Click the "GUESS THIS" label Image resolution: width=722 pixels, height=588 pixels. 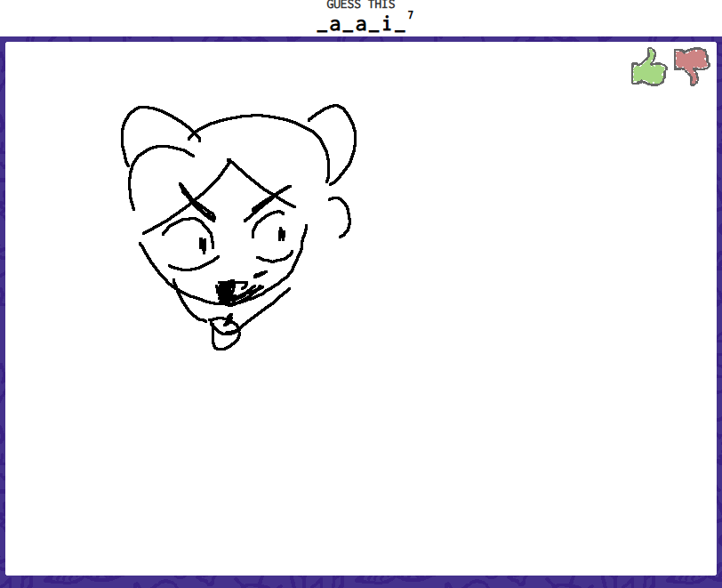click(361, 4)
